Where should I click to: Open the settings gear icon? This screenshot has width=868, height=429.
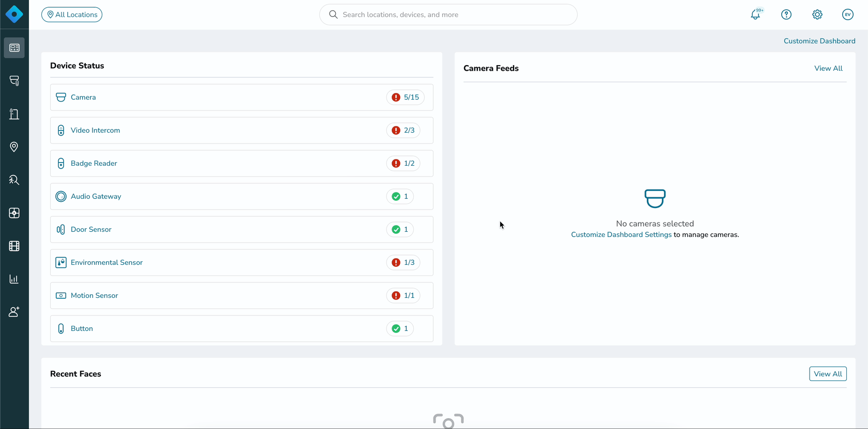pos(817,14)
